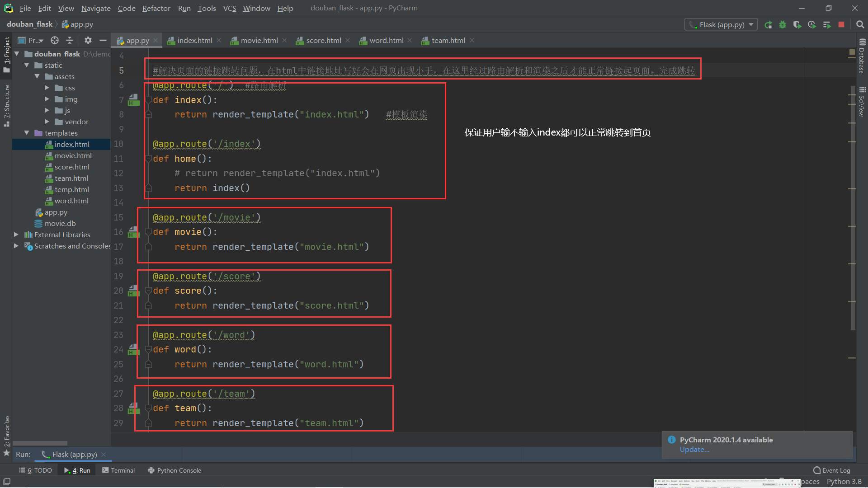Image resolution: width=868 pixels, height=488 pixels.
Task: Run with Coverage shield icon
Action: pyautogui.click(x=797, y=25)
